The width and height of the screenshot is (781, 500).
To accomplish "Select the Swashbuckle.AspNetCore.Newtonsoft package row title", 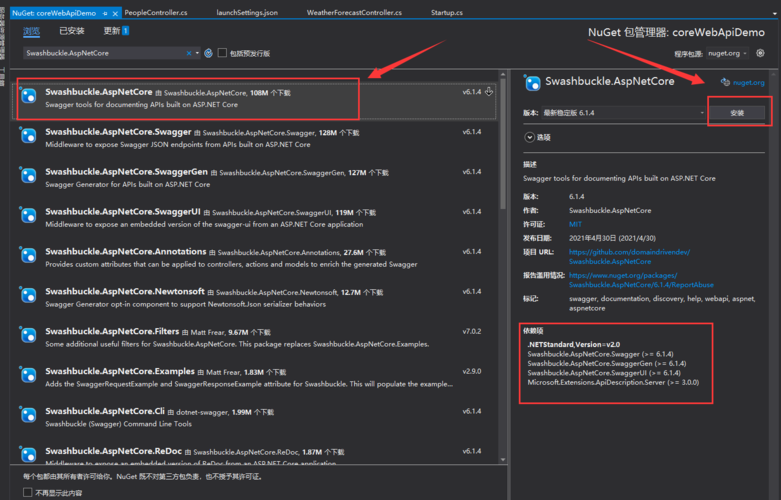I will [x=125, y=291].
